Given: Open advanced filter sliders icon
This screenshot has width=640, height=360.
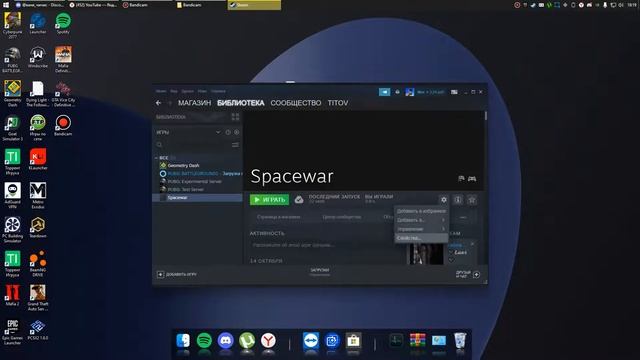Looking at the screenshot, I should pos(236,145).
